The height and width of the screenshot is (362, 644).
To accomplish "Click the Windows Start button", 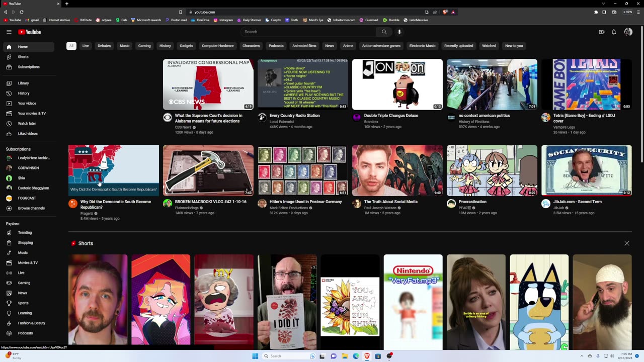I will (255, 356).
